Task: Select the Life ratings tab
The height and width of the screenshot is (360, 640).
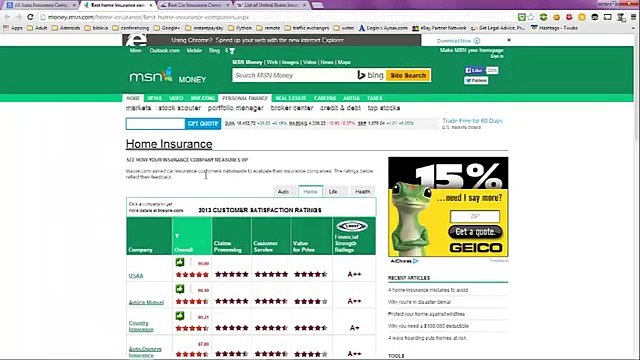Action: coord(333,191)
